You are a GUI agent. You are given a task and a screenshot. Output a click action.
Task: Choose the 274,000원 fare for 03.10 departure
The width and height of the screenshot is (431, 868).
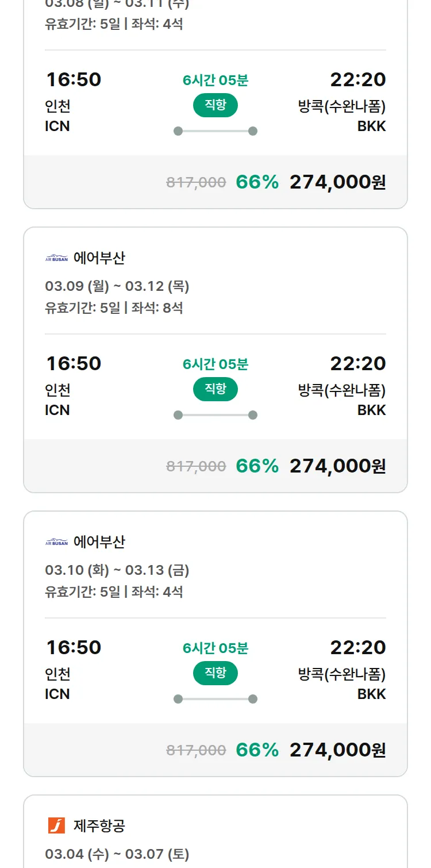(x=337, y=750)
